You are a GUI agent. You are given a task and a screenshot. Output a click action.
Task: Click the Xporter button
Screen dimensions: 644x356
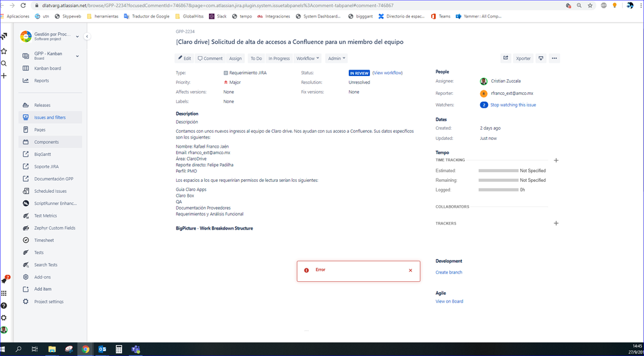523,59
